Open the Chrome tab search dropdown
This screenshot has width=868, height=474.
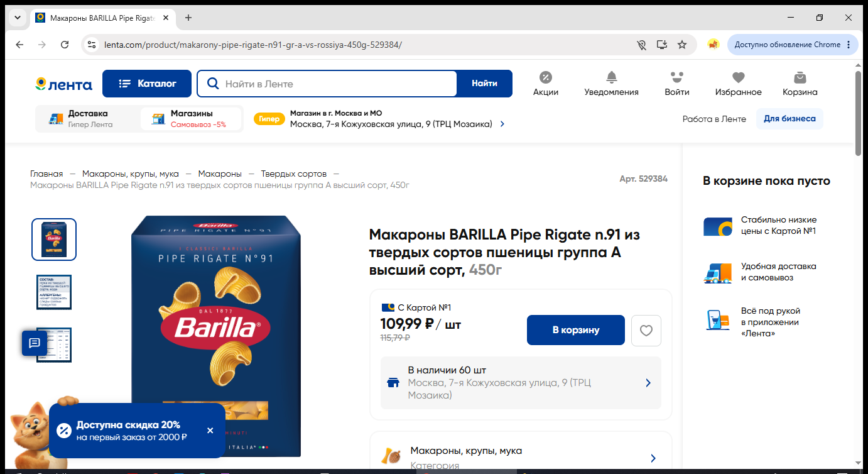[x=17, y=18]
